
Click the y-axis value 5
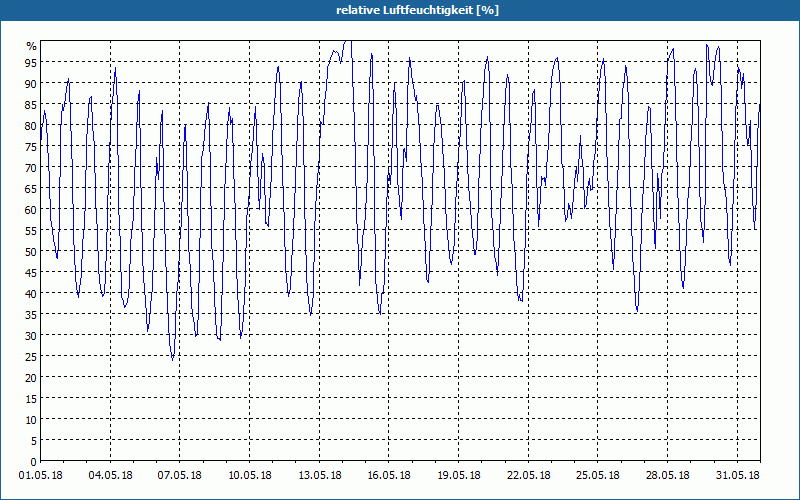point(34,440)
